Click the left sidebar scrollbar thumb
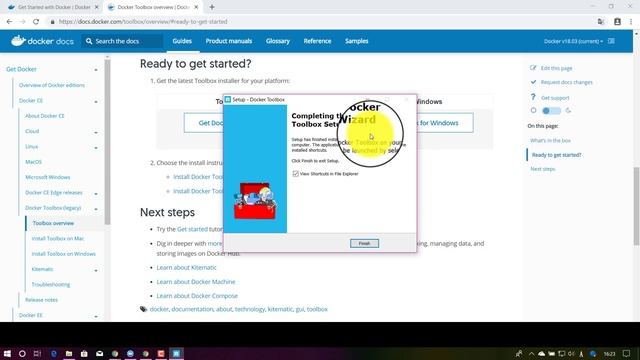Image resolution: width=640 pixels, height=360 pixels. 107,142
